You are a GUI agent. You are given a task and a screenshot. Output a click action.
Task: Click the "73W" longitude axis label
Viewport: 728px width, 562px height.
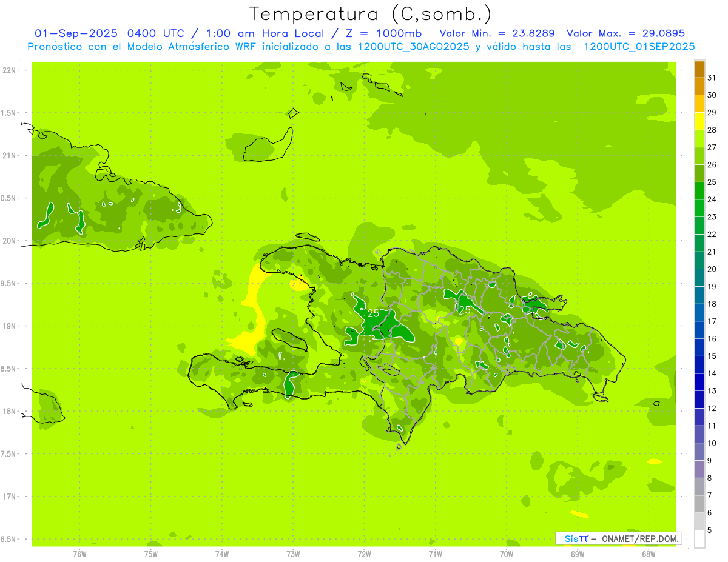pyautogui.click(x=293, y=554)
